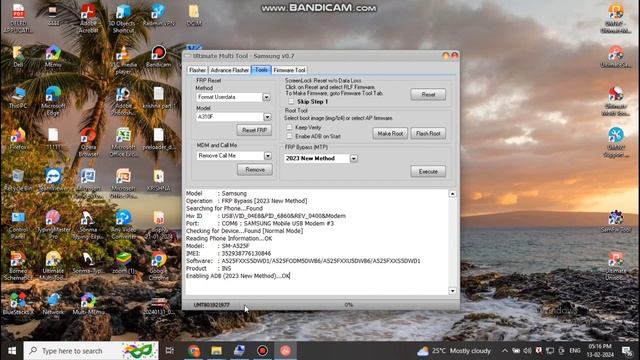Image resolution: width=640 pixels, height=360 pixels.
Task: Open the volume control in the tray
Action: click(x=527, y=351)
